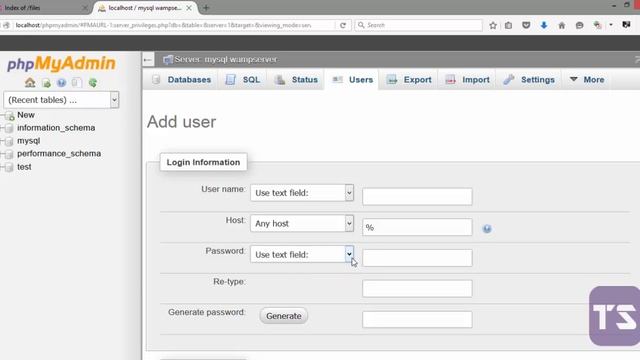
Task: Open a new browser tab
Action: tap(206, 8)
